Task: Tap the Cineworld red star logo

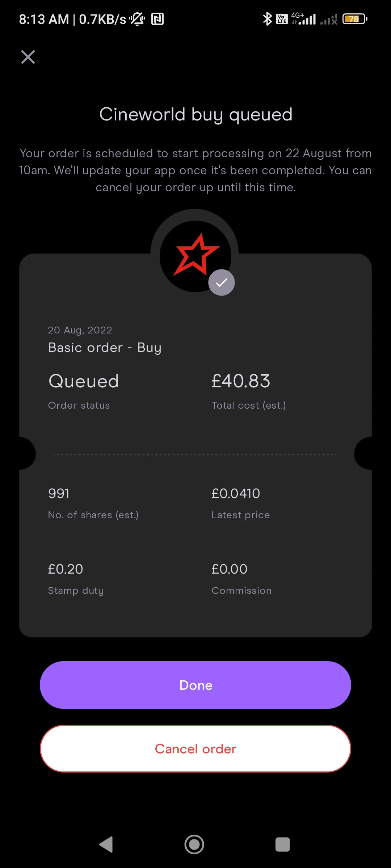Action: (195, 256)
